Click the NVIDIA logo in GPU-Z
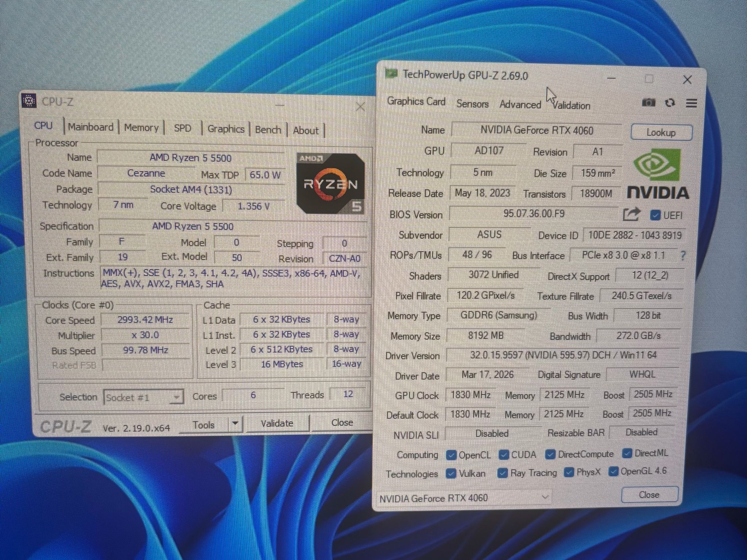 (658, 174)
